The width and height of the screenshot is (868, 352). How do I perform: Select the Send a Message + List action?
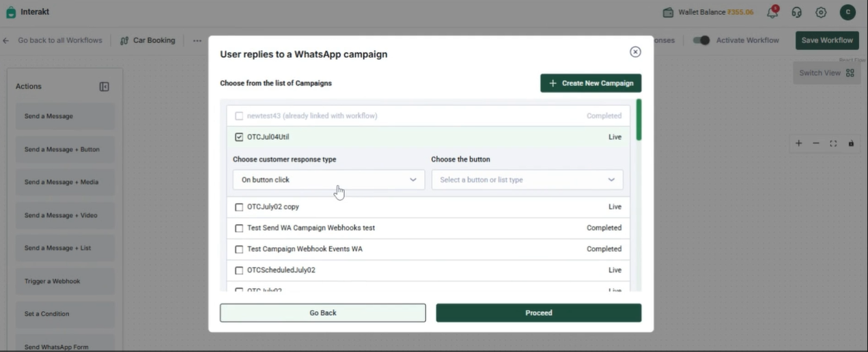tap(66, 248)
